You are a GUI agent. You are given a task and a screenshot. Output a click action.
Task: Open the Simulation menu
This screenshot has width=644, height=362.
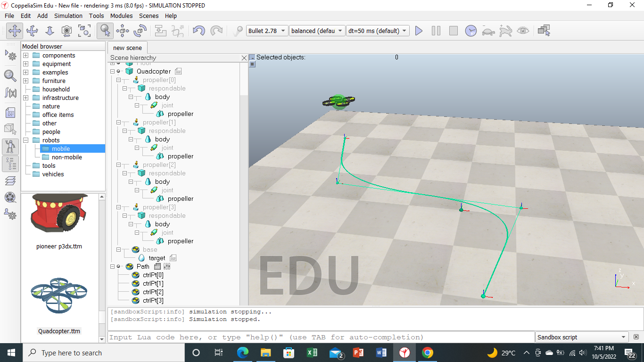[68, 16]
